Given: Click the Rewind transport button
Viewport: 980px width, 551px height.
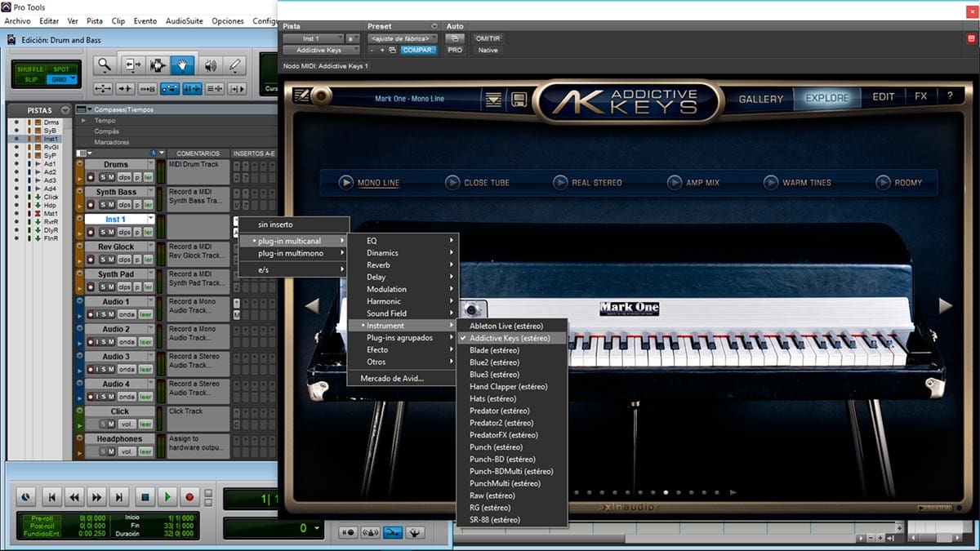Looking at the screenshot, I should tap(74, 496).
